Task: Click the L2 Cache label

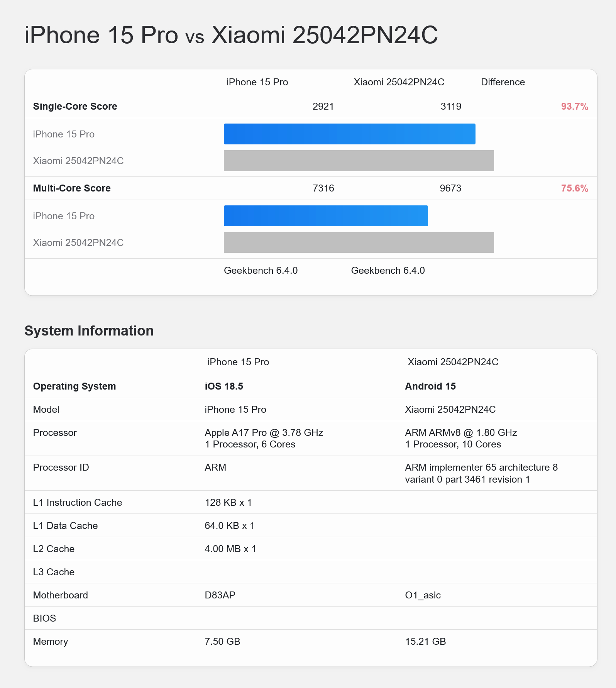Action: point(54,549)
